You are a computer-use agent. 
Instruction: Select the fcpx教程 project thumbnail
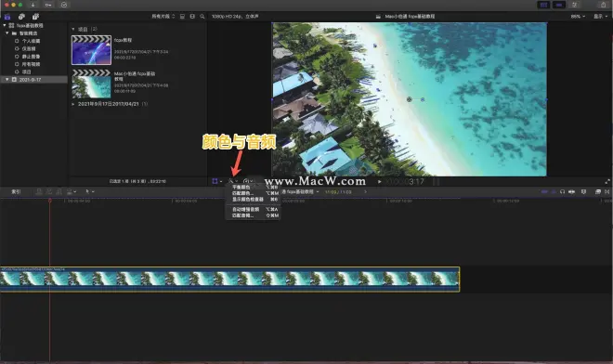point(91,50)
